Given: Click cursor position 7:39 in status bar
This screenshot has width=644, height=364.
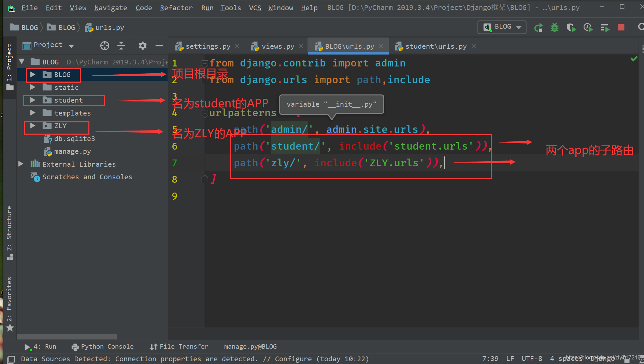Looking at the screenshot, I should tap(490, 359).
